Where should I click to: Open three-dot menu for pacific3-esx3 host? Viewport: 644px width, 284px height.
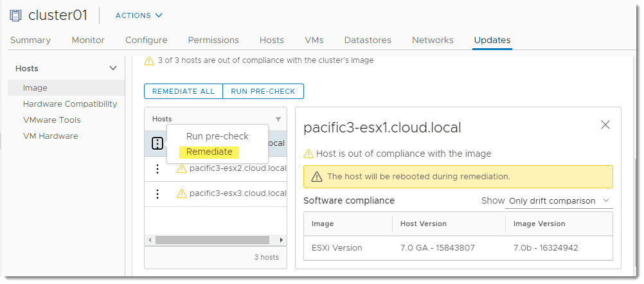[157, 193]
